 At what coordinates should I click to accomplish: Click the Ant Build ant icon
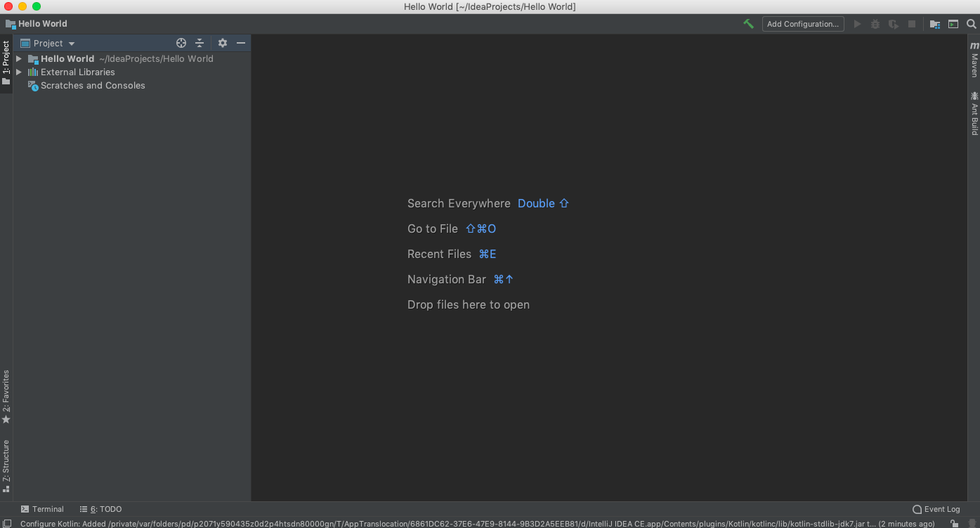click(974, 96)
